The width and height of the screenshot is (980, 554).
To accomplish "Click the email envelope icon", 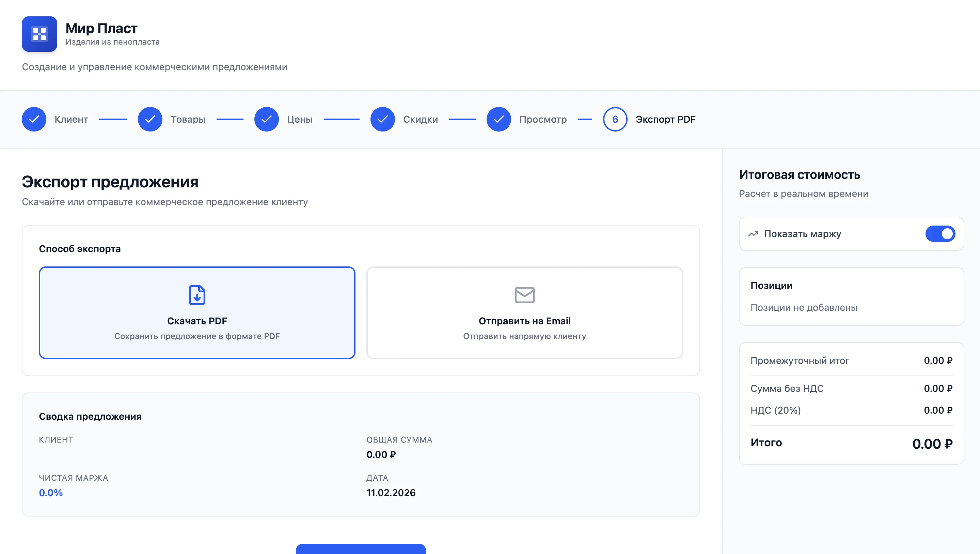I will (524, 295).
